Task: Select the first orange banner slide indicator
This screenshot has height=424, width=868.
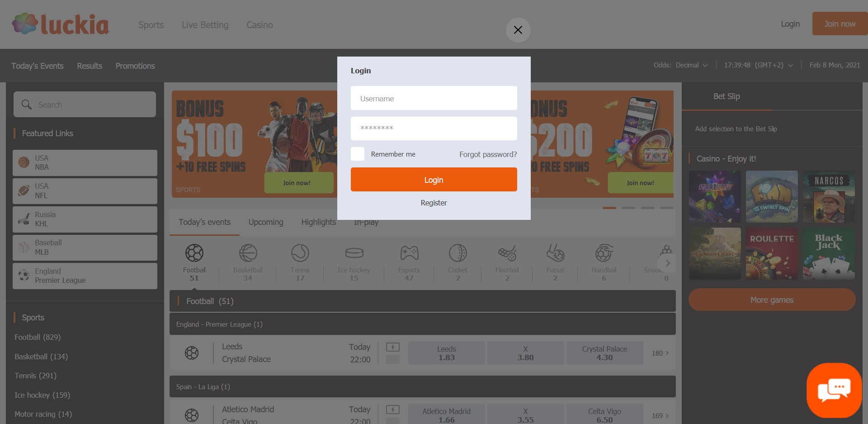Action: click(609, 208)
